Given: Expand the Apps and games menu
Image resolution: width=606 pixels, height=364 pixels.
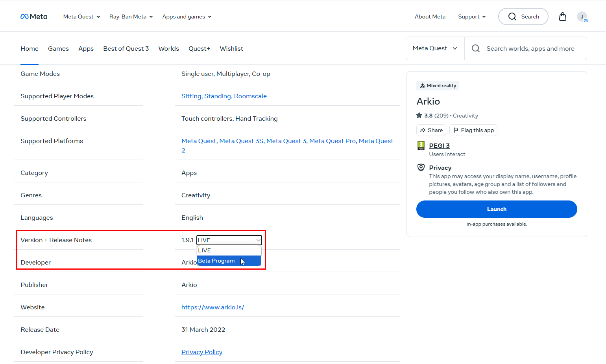Looking at the screenshot, I should [x=187, y=17].
